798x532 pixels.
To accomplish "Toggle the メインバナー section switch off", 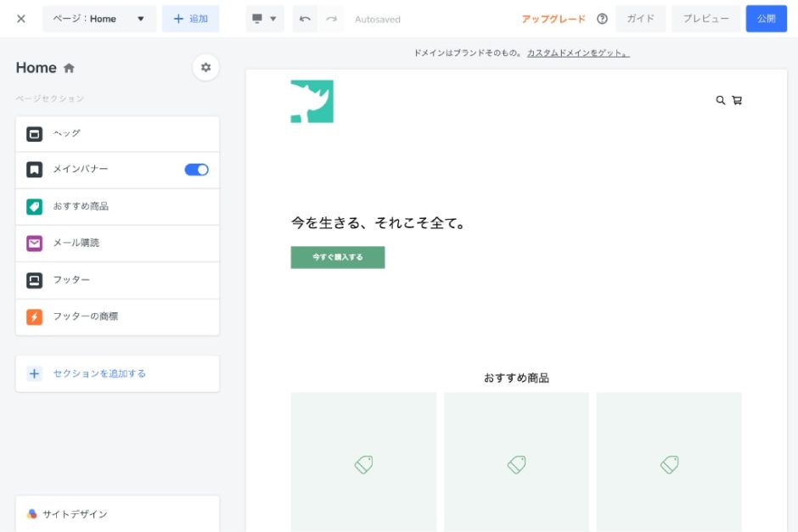I will coord(196,170).
